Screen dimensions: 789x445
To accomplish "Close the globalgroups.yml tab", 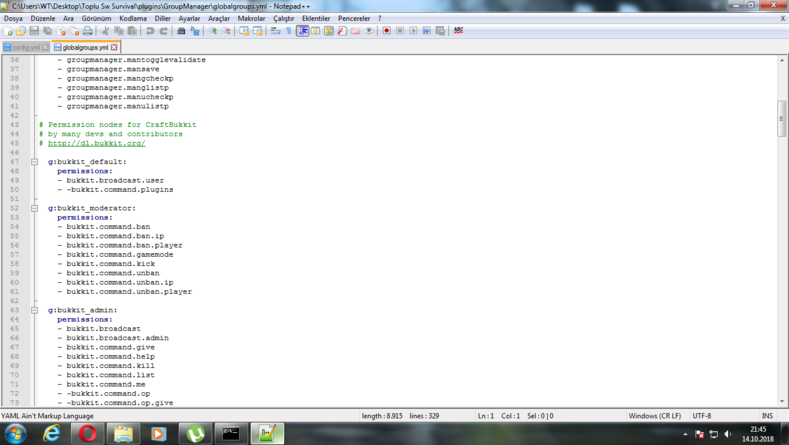I will pos(114,47).
